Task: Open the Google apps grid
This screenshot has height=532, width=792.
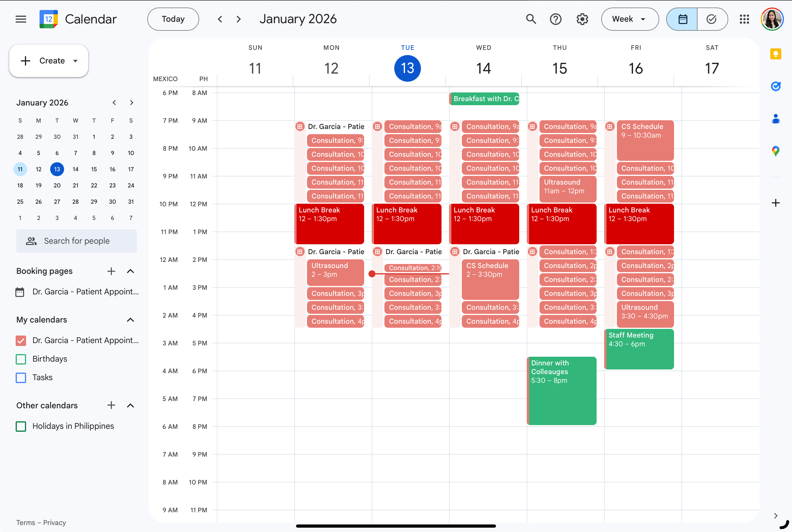Action: click(x=744, y=19)
